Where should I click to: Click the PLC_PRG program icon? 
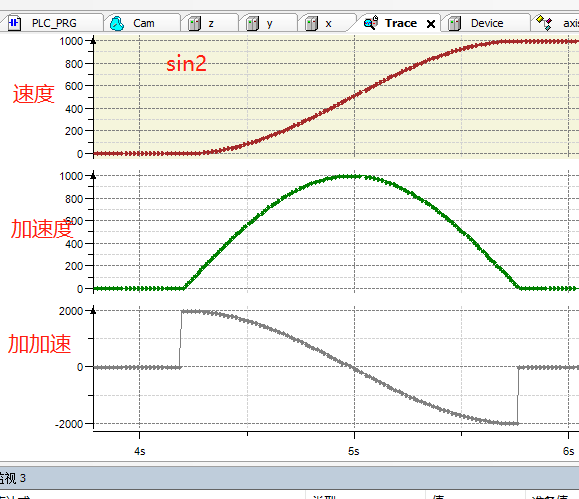click(14, 23)
